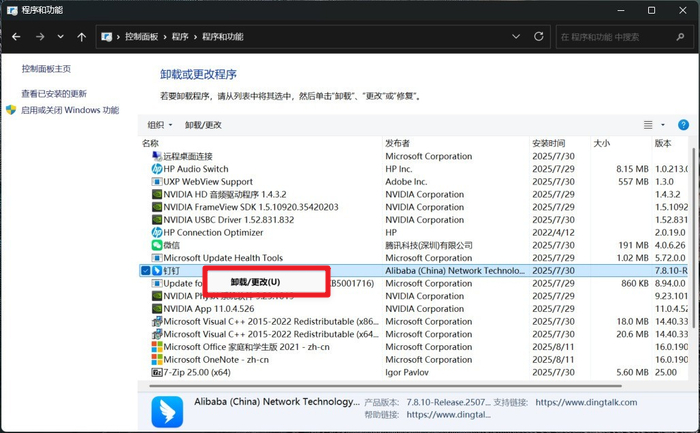Open the 组织 dropdown menu

[159, 125]
